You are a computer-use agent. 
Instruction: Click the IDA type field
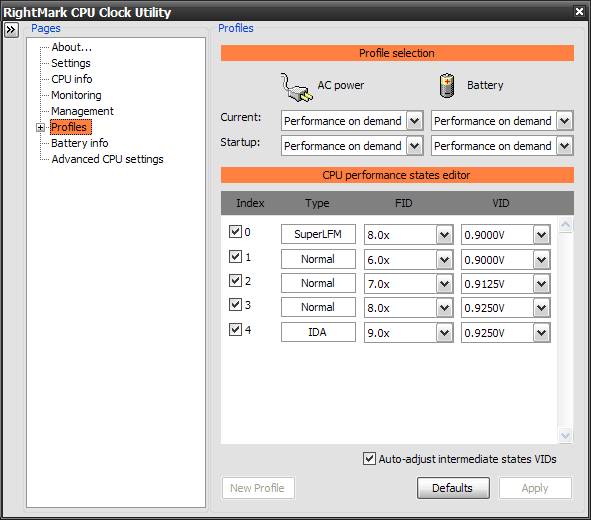pos(318,332)
